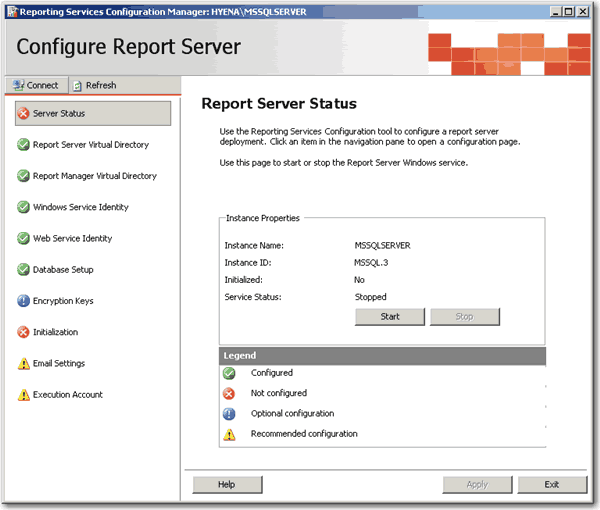Screen dimensions: 600x510
Task: Click the blue Encryption Keys info icon
Action: pos(23,301)
